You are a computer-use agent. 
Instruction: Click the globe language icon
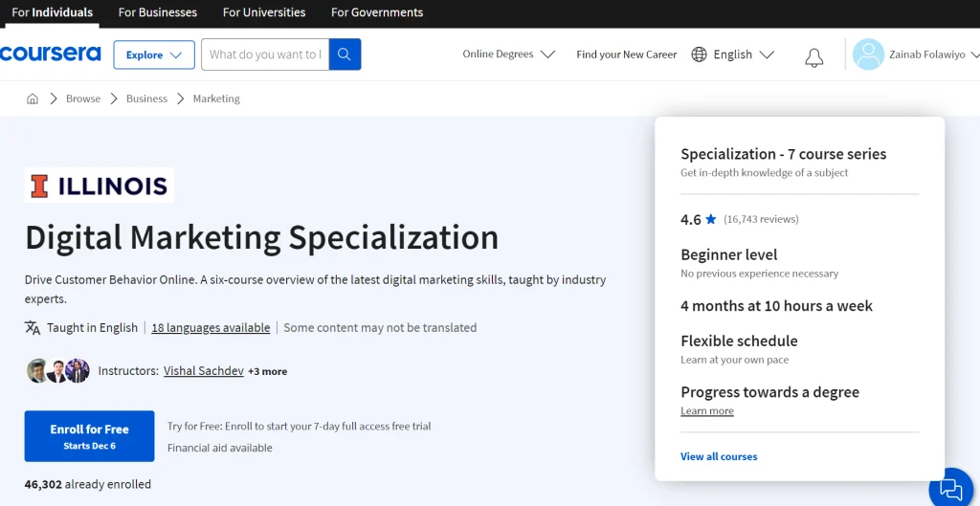[x=699, y=55]
